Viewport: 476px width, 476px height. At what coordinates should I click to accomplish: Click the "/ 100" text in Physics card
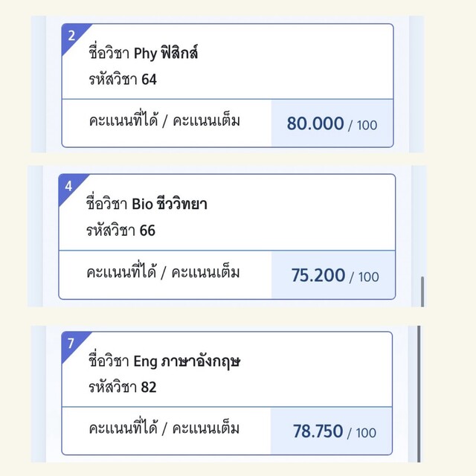[364, 125]
